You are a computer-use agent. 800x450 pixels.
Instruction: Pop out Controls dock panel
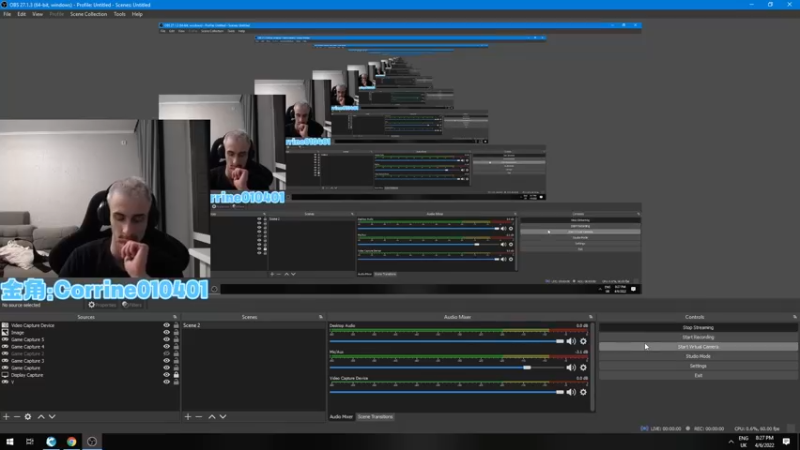pyautogui.click(x=794, y=317)
